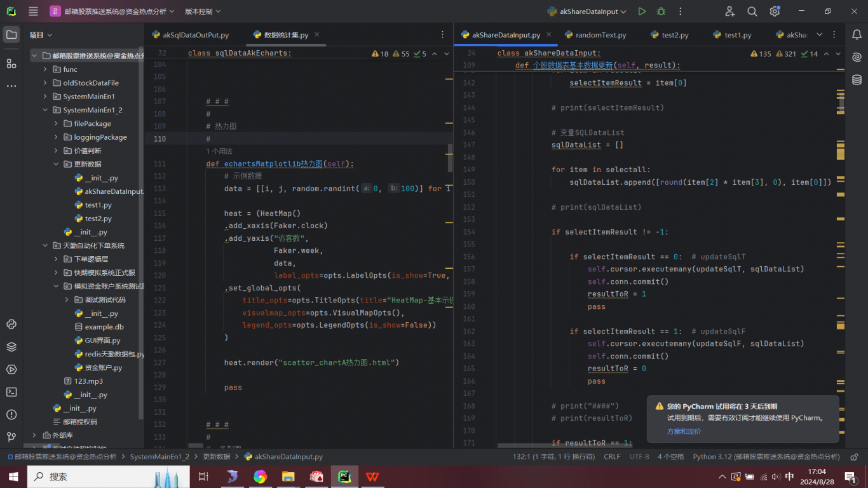Change 4 个空格 indent setting
868x488 pixels.
[671, 456]
